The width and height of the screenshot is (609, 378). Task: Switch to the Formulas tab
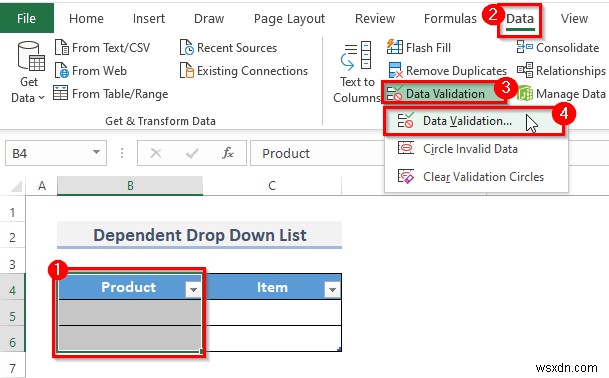[x=450, y=18]
